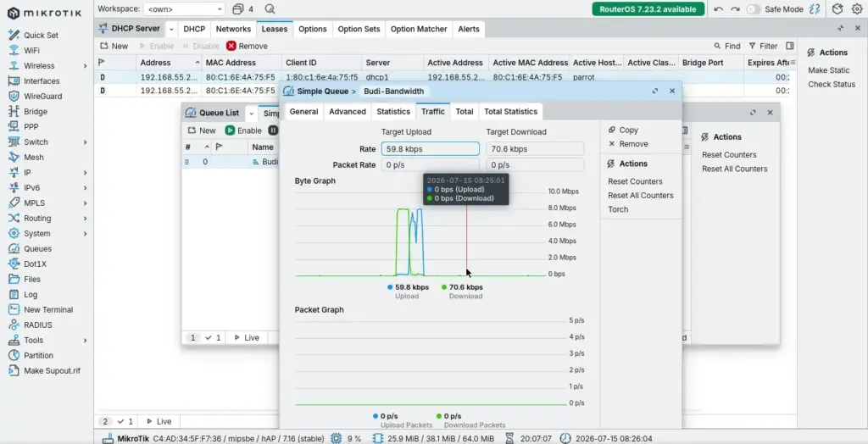Switch to the Option Matcher tab
The width and height of the screenshot is (868, 444).
tap(419, 29)
